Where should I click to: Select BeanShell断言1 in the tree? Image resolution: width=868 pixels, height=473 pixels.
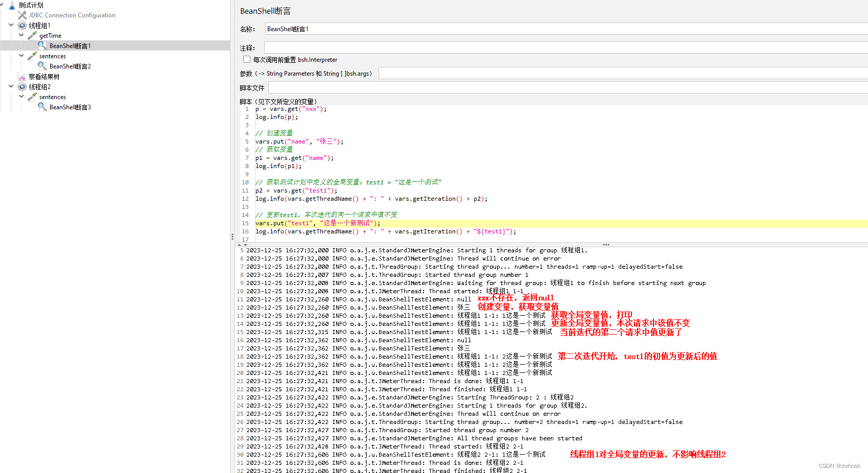[70, 46]
